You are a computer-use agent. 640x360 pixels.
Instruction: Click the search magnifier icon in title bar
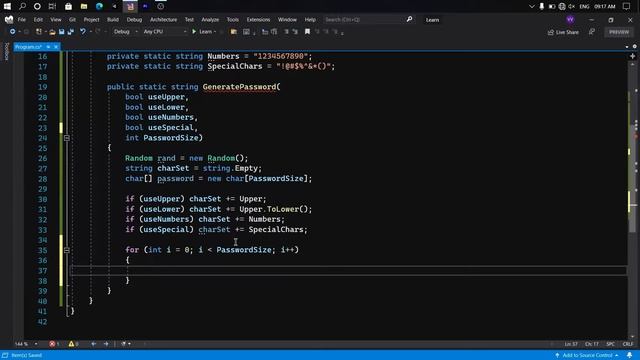[409, 19]
